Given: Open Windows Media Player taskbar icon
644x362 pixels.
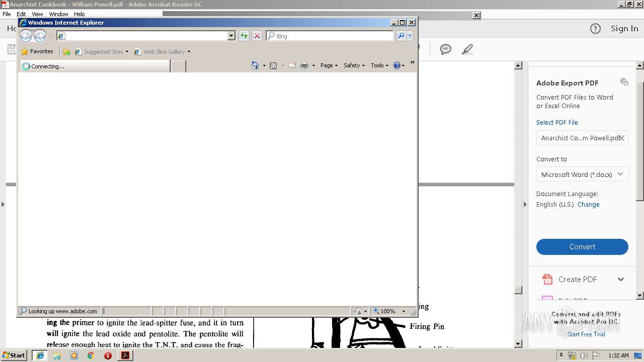Looking at the screenshot, I should click(74, 355).
